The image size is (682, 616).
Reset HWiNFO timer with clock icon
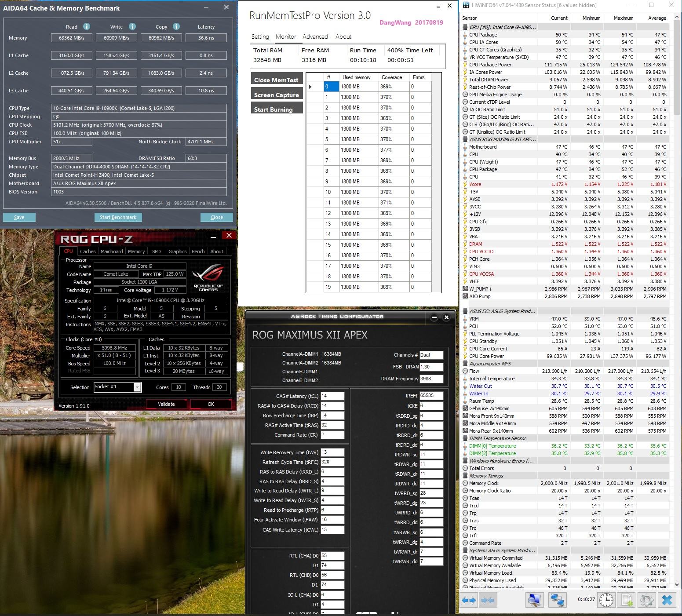point(606,600)
